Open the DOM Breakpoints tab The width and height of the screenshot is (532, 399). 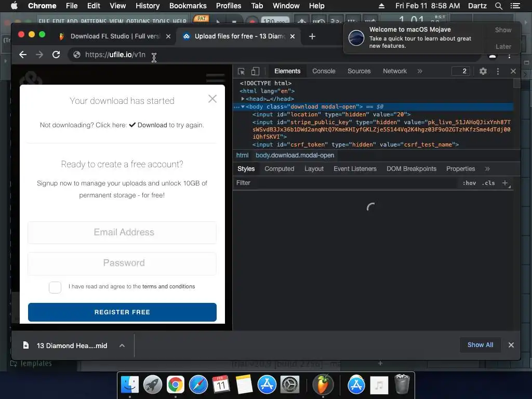click(x=411, y=169)
